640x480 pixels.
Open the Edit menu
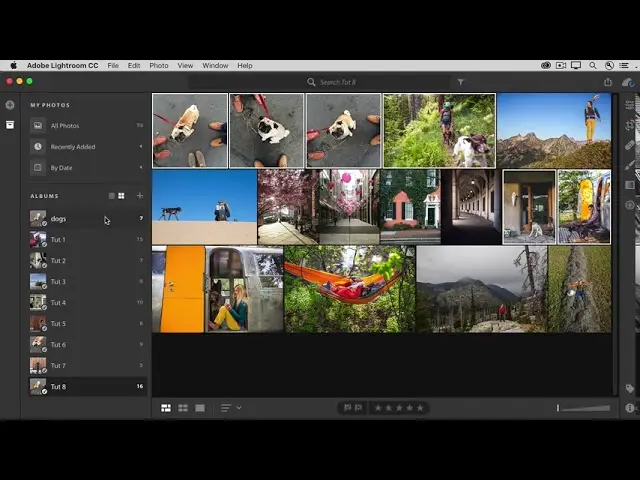tap(134, 65)
